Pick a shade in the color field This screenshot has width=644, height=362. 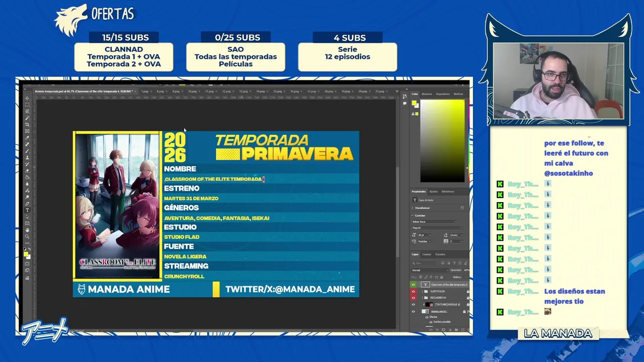(442, 141)
